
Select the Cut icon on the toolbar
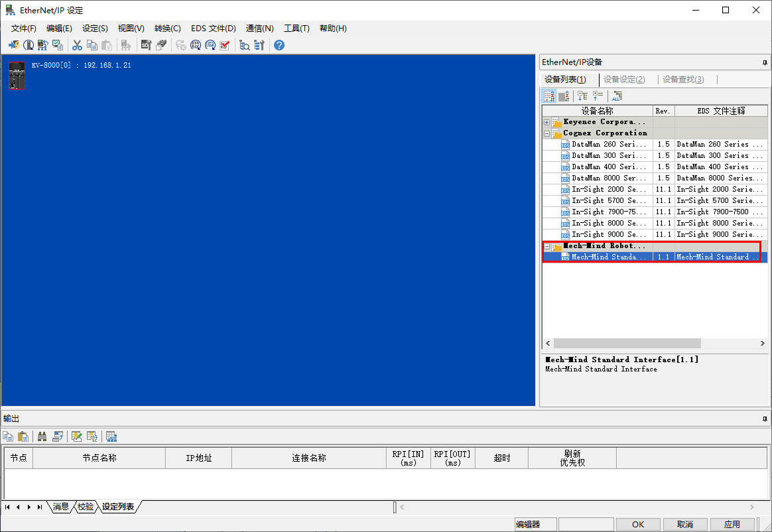[x=78, y=44]
